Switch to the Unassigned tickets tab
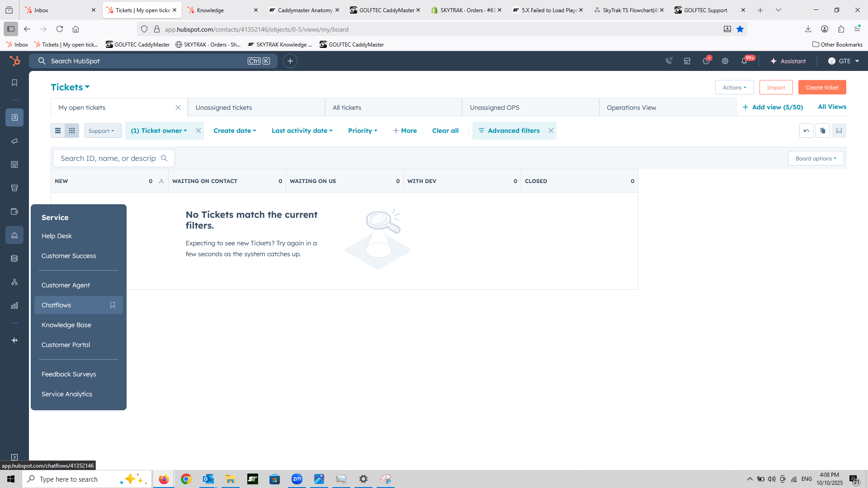This screenshot has width=868, height=488. pos(224,108)
